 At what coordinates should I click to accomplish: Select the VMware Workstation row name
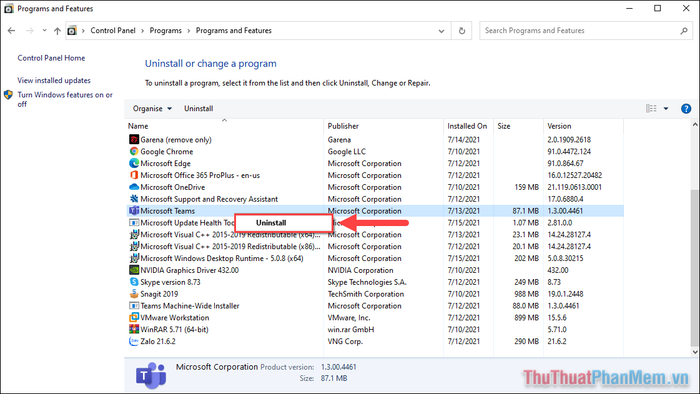pyautogui.click(x=175, y=318)
